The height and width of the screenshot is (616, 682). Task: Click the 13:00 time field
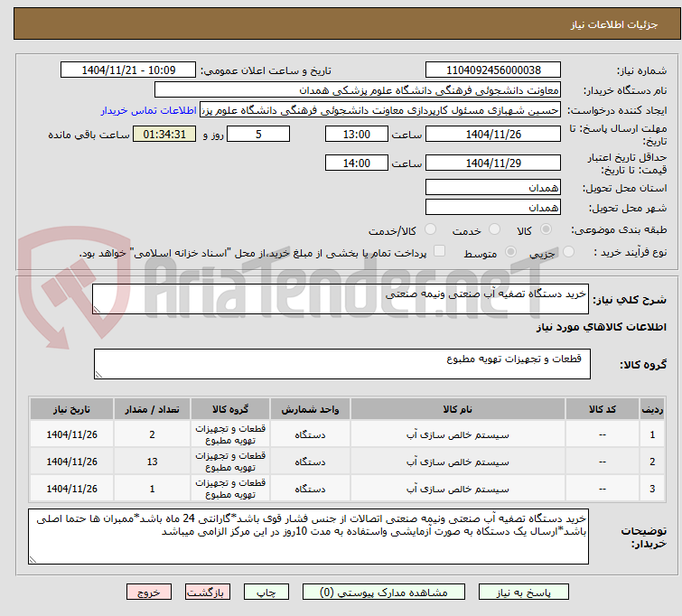point(356,134)
